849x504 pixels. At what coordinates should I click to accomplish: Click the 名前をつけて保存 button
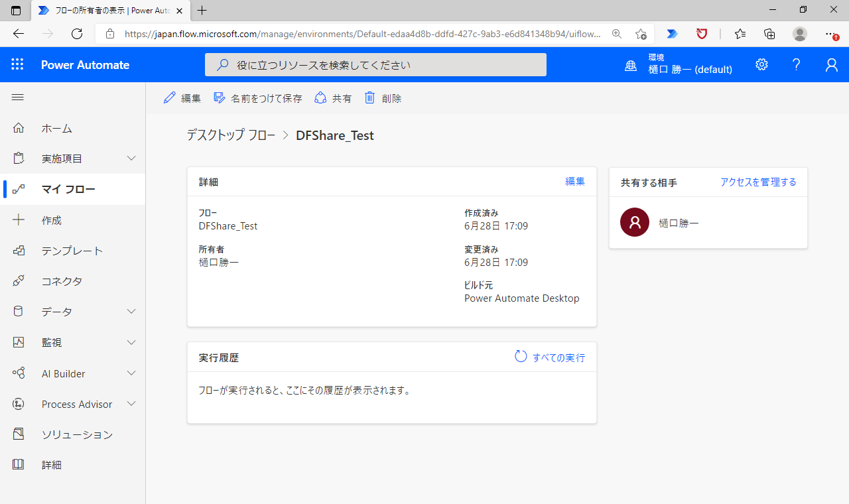[257, 98]
